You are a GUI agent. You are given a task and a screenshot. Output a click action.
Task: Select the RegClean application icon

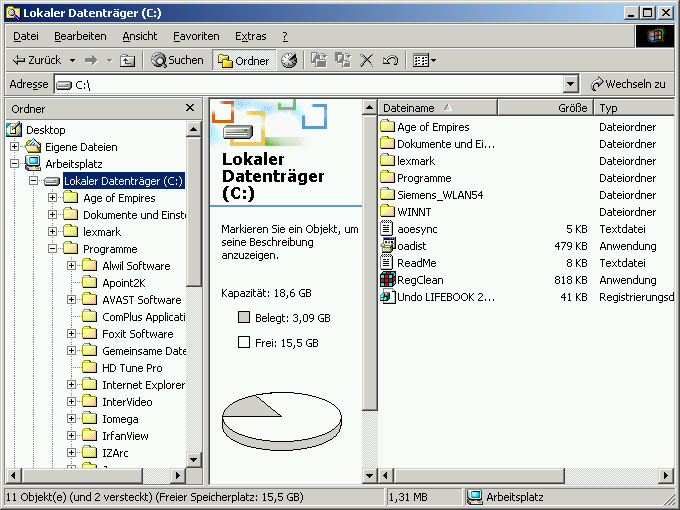tap(388, 280)
